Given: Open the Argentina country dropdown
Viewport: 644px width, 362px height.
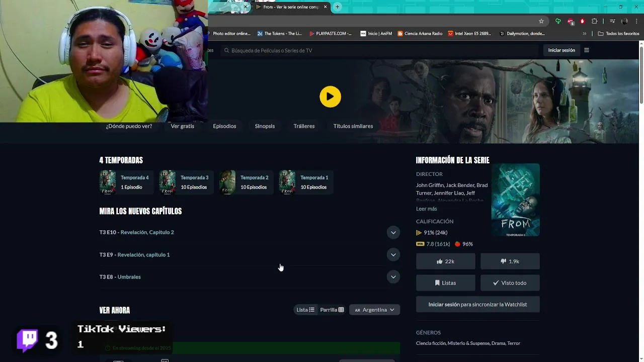Looking at the screenshot, I should [375, 310].
